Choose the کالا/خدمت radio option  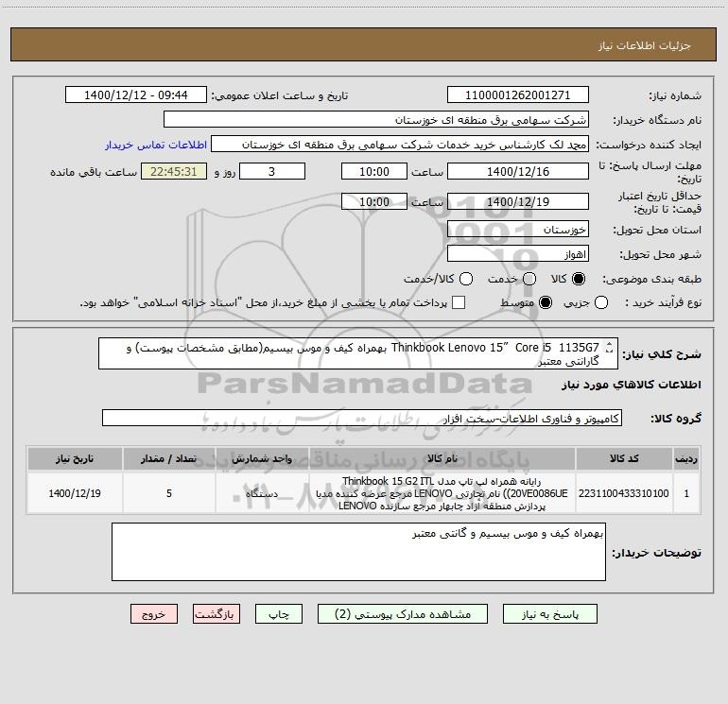tap(466, 279)
